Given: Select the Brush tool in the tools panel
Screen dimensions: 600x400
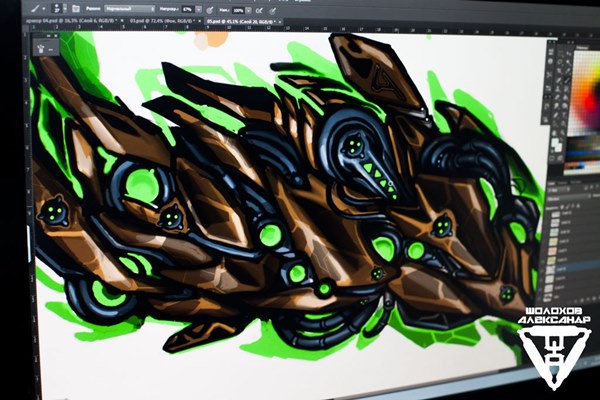Looking at the screenshot, I should point(567,80).
